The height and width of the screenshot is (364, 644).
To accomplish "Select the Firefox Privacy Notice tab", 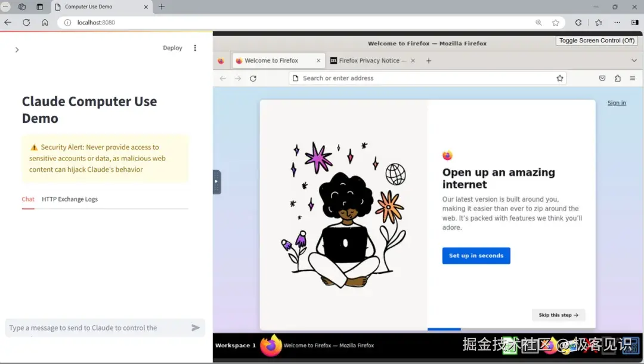I will pyautogui.click(x=369, y=60).
